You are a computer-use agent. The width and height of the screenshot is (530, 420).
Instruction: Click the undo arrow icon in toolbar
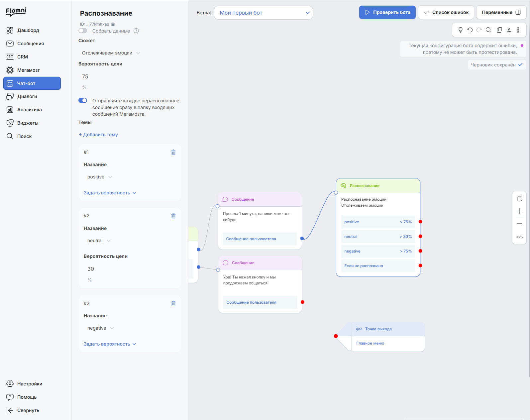[470, 30]
